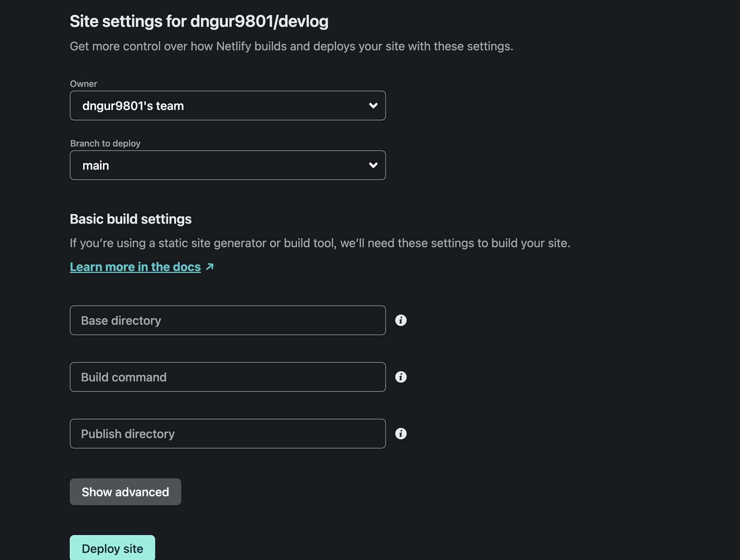Click the Site settings for dngur9801/devlog heading
Screen dimensions: 740x560
[x=199, y=21]
